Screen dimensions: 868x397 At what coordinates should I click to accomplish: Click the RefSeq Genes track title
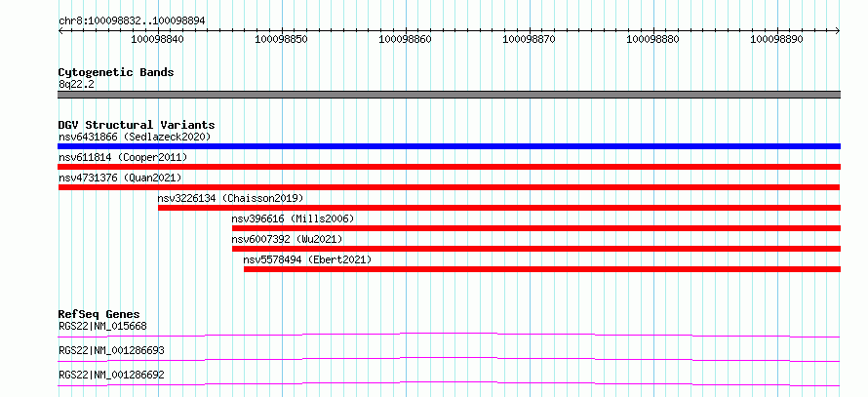click(x=99, y=314)
